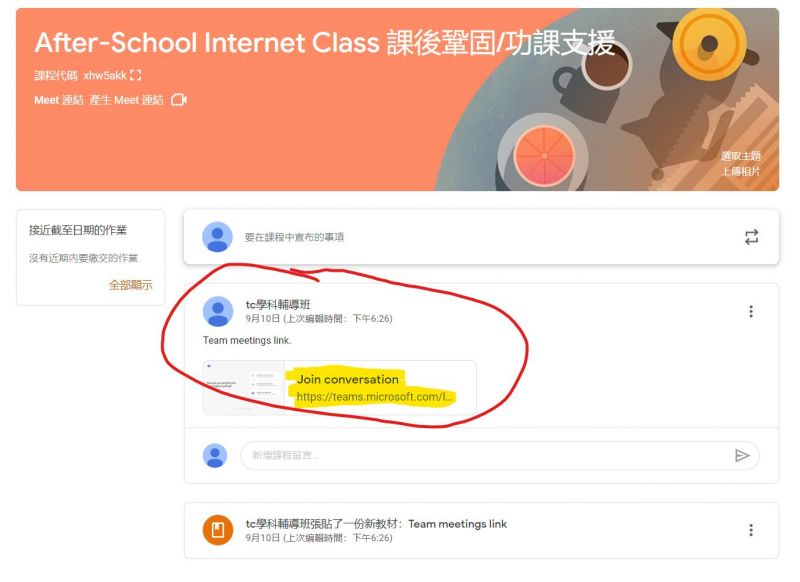Viewport: 800px width, 582px height.
Task: Click the Teams link preview thumbnail
Action: point(244,388)
